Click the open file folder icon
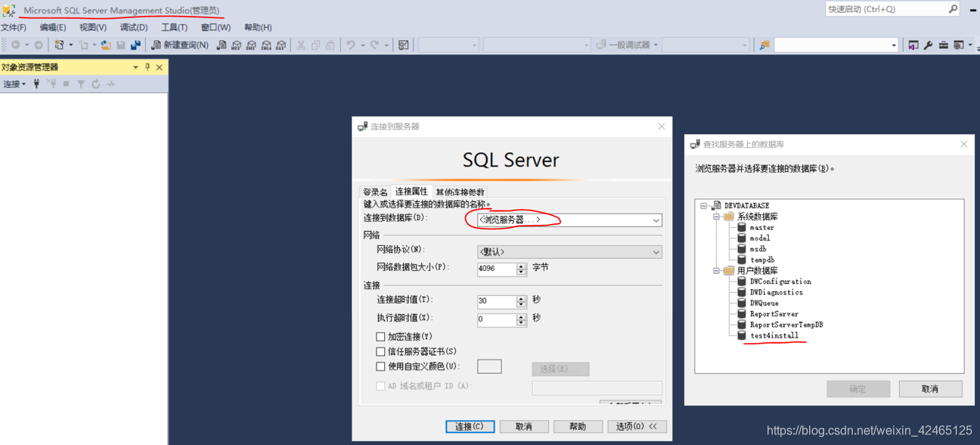Image resolution: width=980 pixels, height=445 pixels. click(106, 45)
